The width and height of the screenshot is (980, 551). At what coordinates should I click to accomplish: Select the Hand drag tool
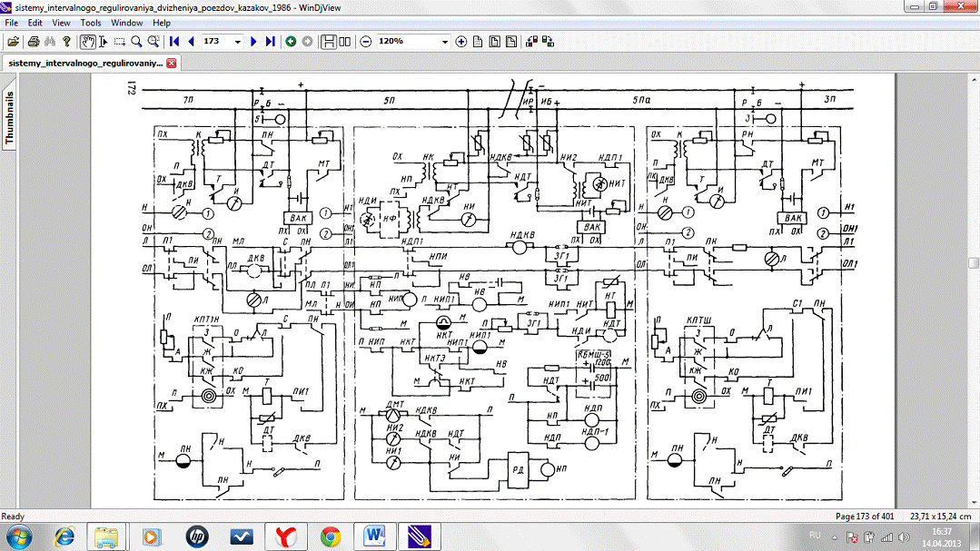88,42
